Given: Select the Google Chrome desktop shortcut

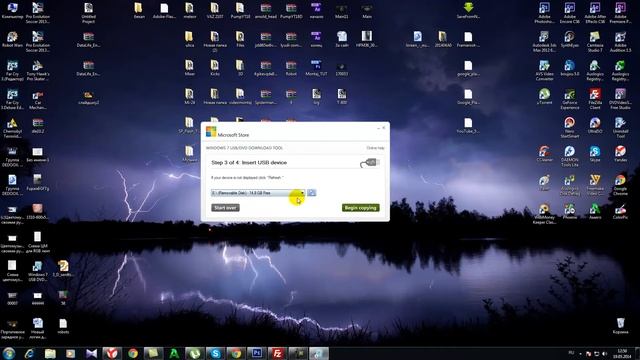Looking at the screenshot, I should pyautogui.click(x=620, y=185).
